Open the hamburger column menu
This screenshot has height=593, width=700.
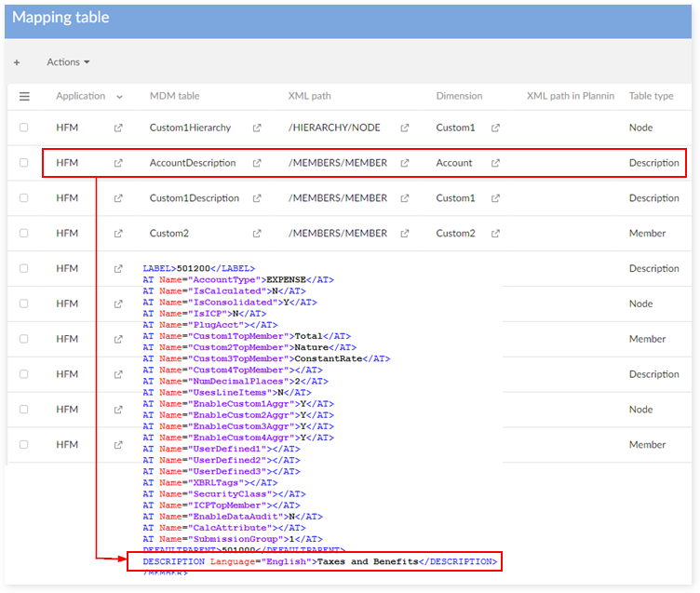click(x=24, y=96)
